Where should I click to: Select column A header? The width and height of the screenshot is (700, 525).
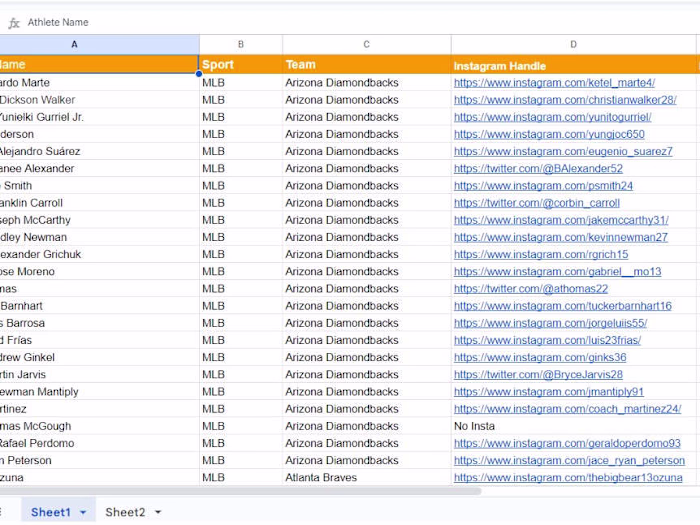tap(99, 45)
